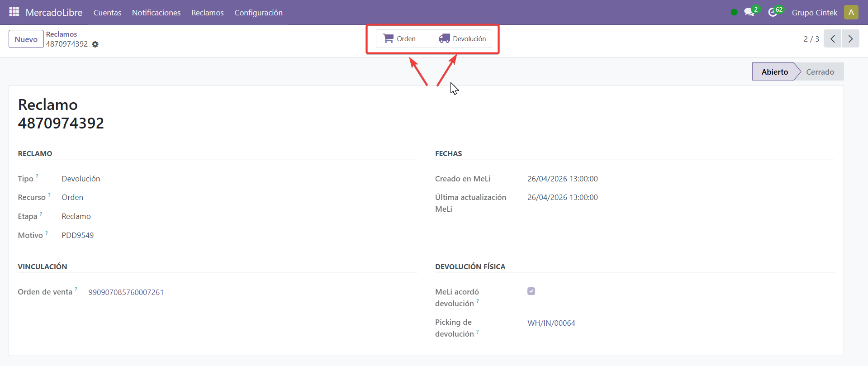Create a new record with Nuevo
868x366 pixels.
[26, 39]
